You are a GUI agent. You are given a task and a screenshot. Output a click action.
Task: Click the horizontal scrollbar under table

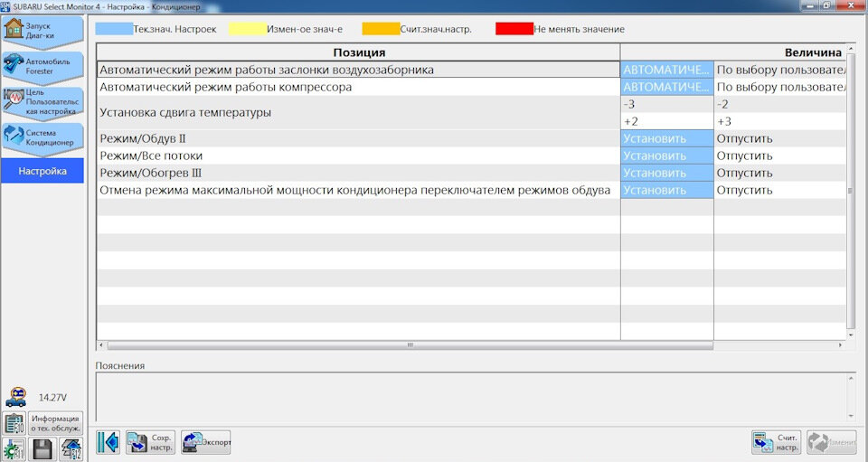tap(410, 345)
